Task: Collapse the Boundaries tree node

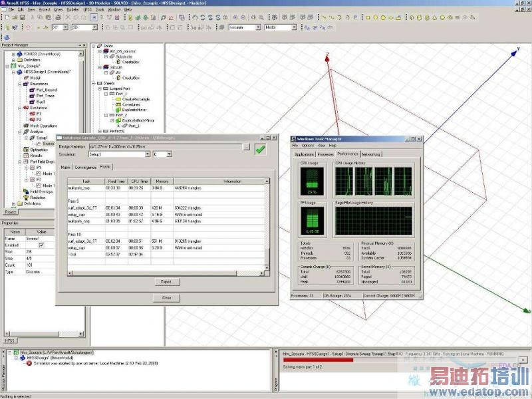Action: (20, 84)
